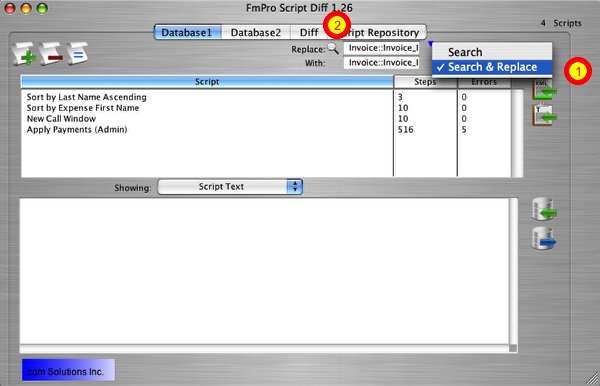Click the Replace text input field
Screen dimensions: 600x386
point(382,48)
